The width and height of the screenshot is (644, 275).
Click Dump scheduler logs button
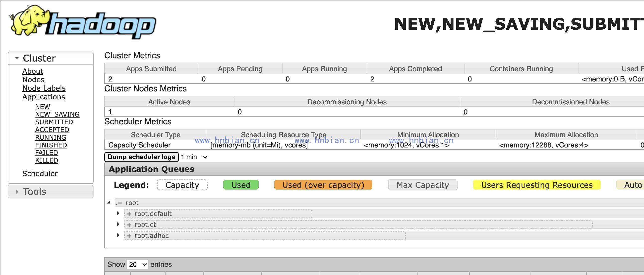pyautogui.click(x=141, y=157)
